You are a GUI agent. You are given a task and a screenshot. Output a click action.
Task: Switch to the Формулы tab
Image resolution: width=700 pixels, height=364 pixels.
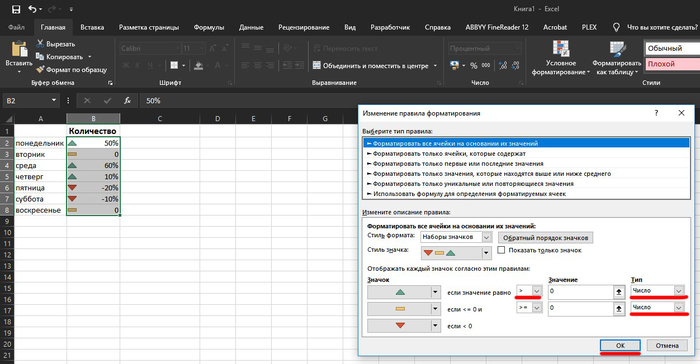coord(208,27)
